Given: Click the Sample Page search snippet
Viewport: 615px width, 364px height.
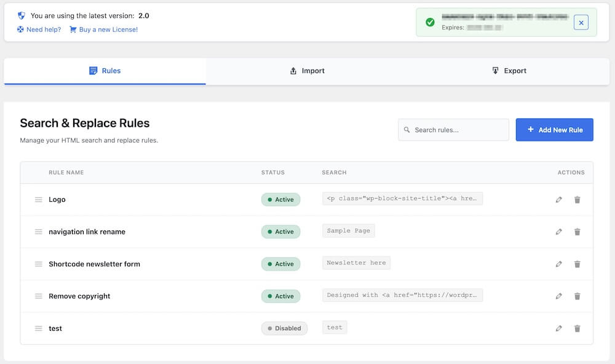Looking at the screenshot, I should tap(348, 231).
